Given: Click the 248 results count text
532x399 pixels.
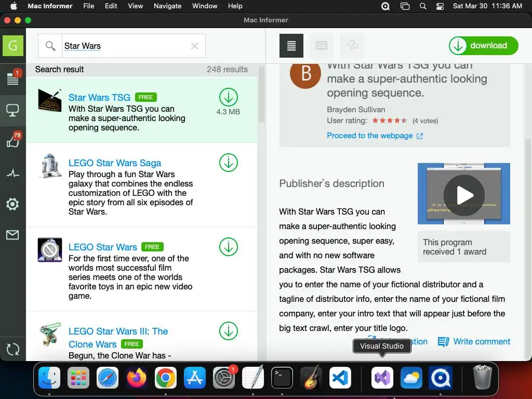Looking at the screenshot, I should coord(228,69).
